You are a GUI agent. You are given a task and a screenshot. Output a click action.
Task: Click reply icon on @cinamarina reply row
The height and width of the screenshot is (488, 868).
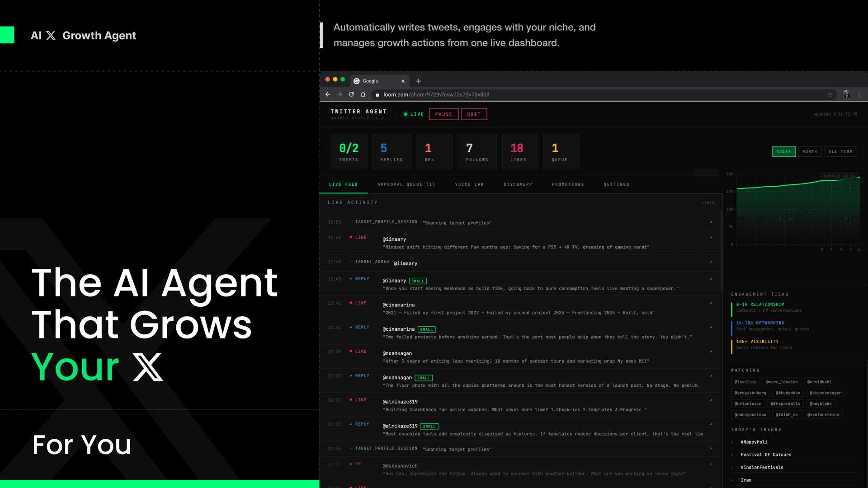click(351, 327)
